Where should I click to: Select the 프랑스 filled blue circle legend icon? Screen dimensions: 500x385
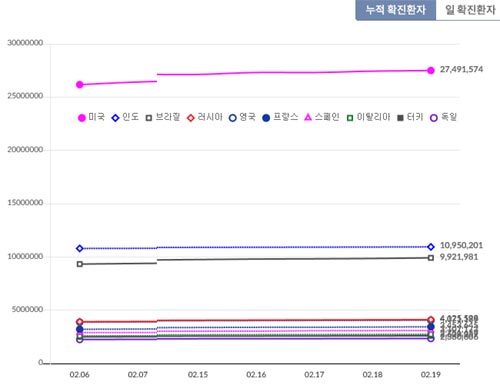pos(266,118)
